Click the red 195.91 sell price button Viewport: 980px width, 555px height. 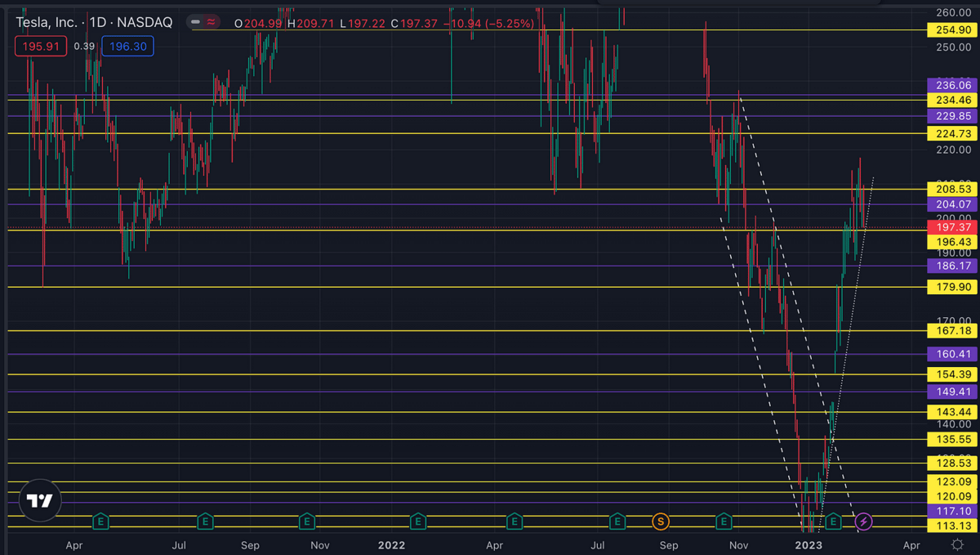(x=40, y=47)
